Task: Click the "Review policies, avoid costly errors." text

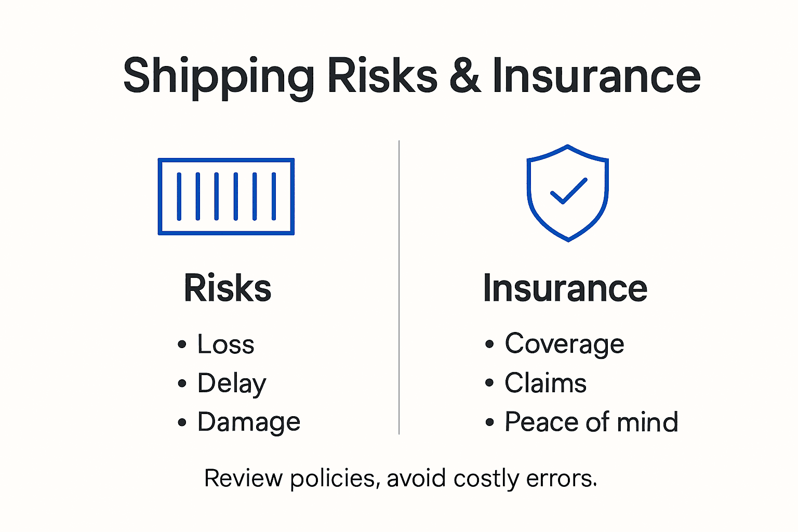Action: point(401,478)
